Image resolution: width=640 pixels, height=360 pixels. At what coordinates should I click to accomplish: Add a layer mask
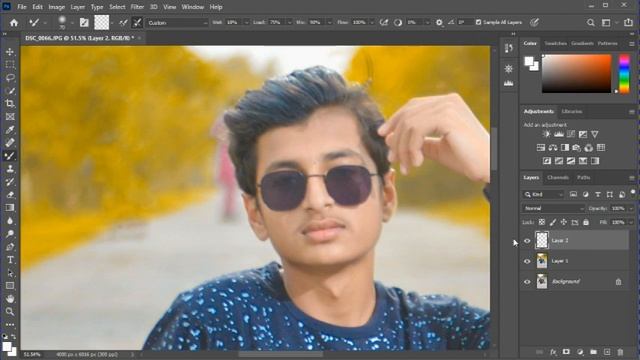click(566, 352)
